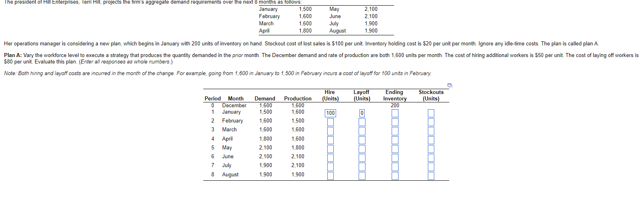Image resolution: width=644 pixels, height=198 pixels.
Task: Click the July Layoff input box
Action: click(362, 167)
